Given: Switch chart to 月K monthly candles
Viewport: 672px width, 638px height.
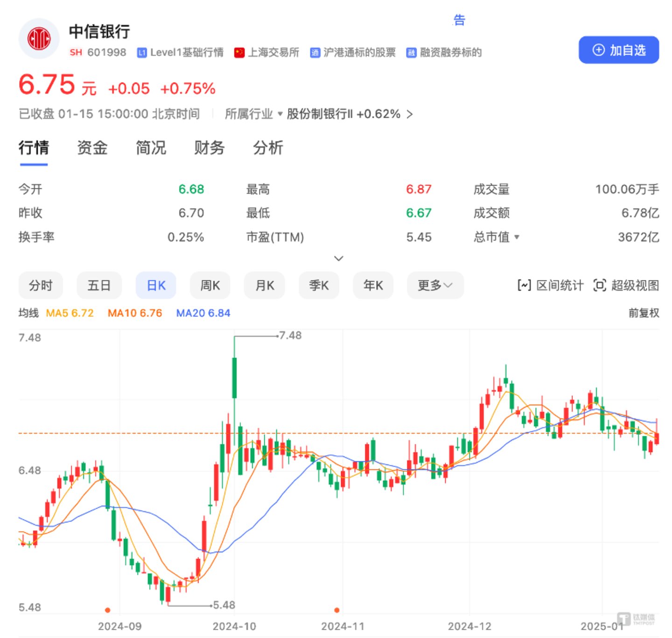Looking at the screenshot, I should (265, 285).
